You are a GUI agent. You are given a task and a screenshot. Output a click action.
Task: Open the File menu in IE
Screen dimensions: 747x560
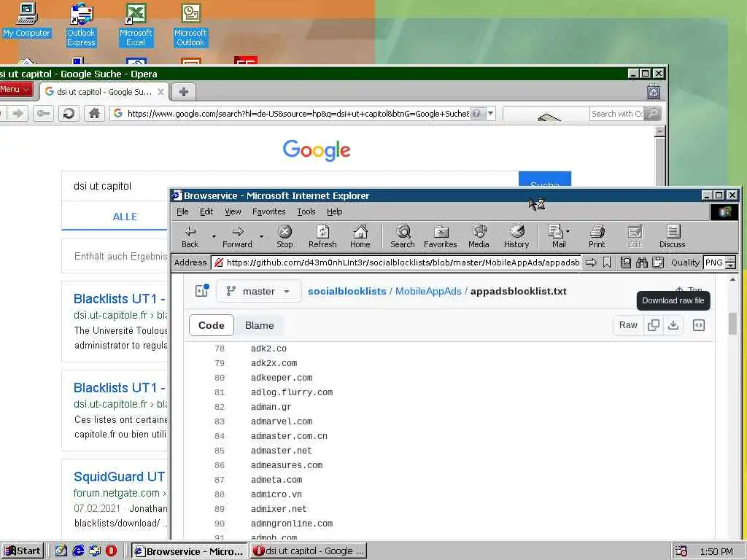pyautogui.click(x=182, y=211)
